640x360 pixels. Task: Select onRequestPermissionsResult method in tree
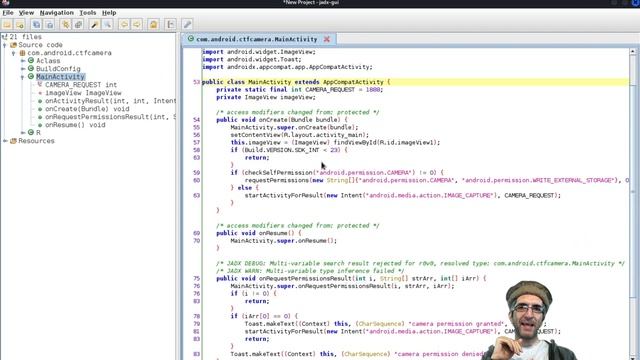110,117
